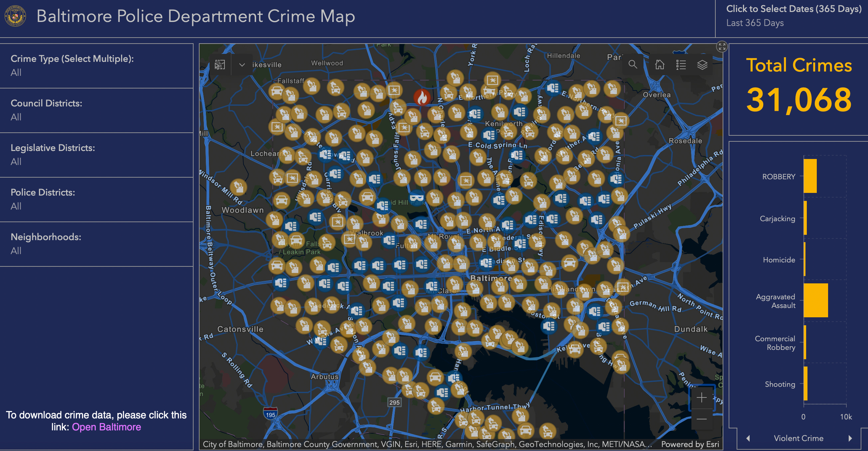Click the Powered by Esri attribution
Image resolution: width=868 pixels, height=451 pixels.
(x=690, y=444)
